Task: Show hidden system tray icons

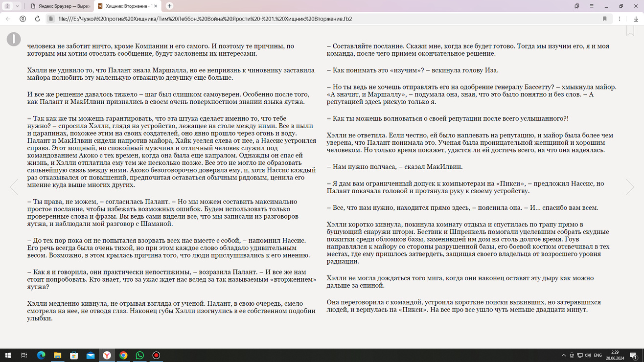Action: 564,355
